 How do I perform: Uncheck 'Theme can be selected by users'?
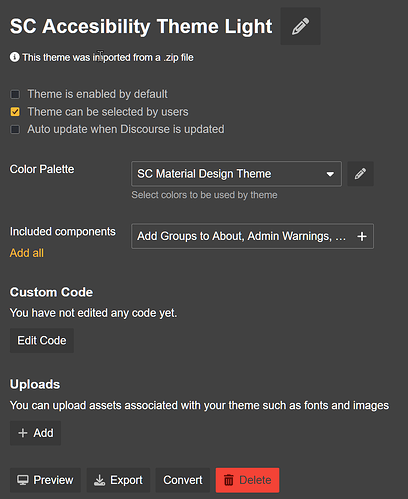(x=15, y=112)
